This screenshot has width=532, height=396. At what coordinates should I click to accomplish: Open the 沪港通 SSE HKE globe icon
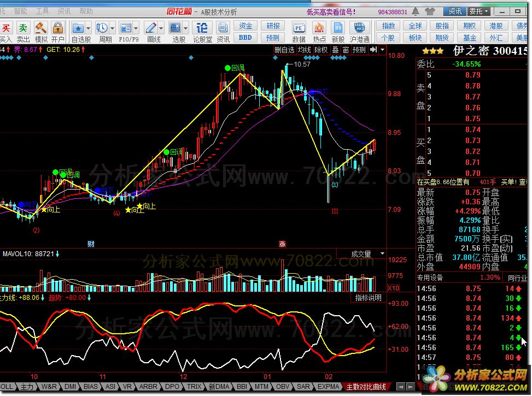pyautogui.click(x=359, y=28)
